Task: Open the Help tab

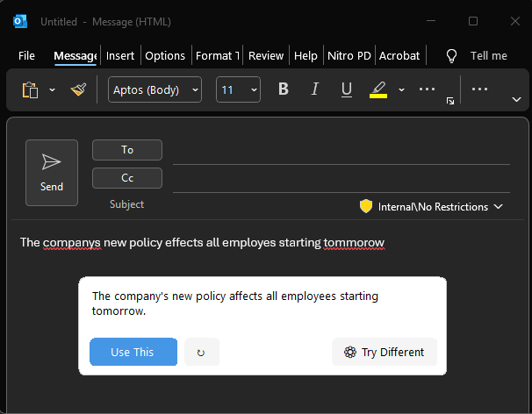Action: tap(306, 55)
